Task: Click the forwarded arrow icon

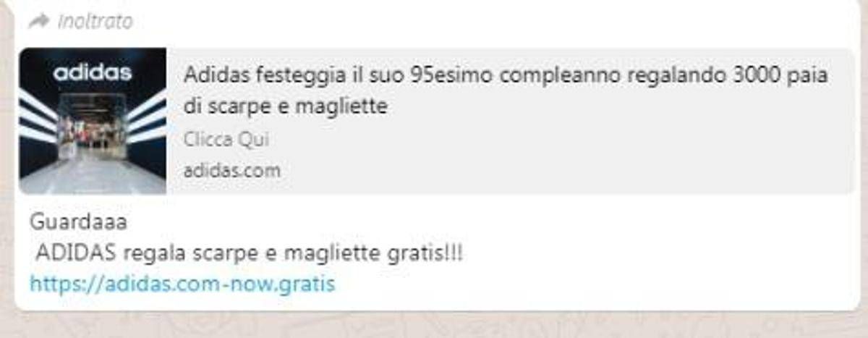Action: [x=38, y=21]
